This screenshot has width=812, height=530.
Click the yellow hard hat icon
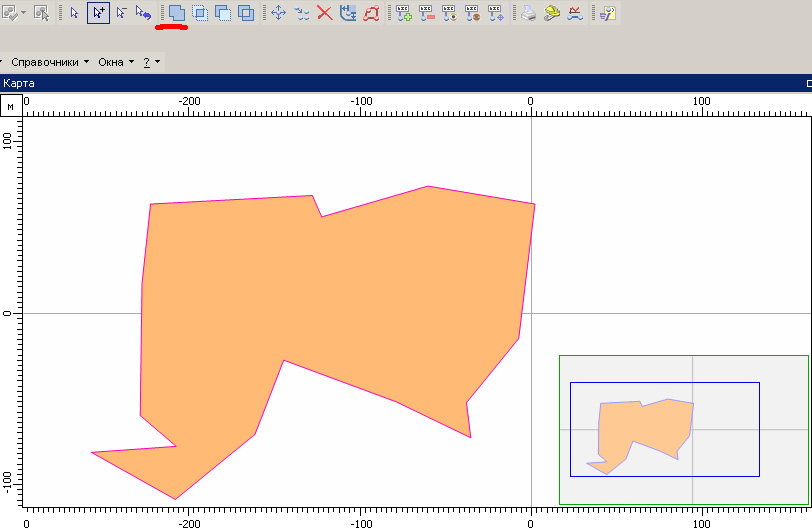pyautogui.click(x=551, y=13)
